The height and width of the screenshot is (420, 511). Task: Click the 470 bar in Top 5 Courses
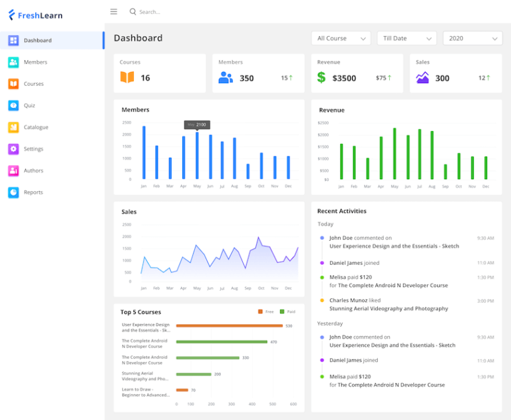pyautogui.click(x=222, y=341)
